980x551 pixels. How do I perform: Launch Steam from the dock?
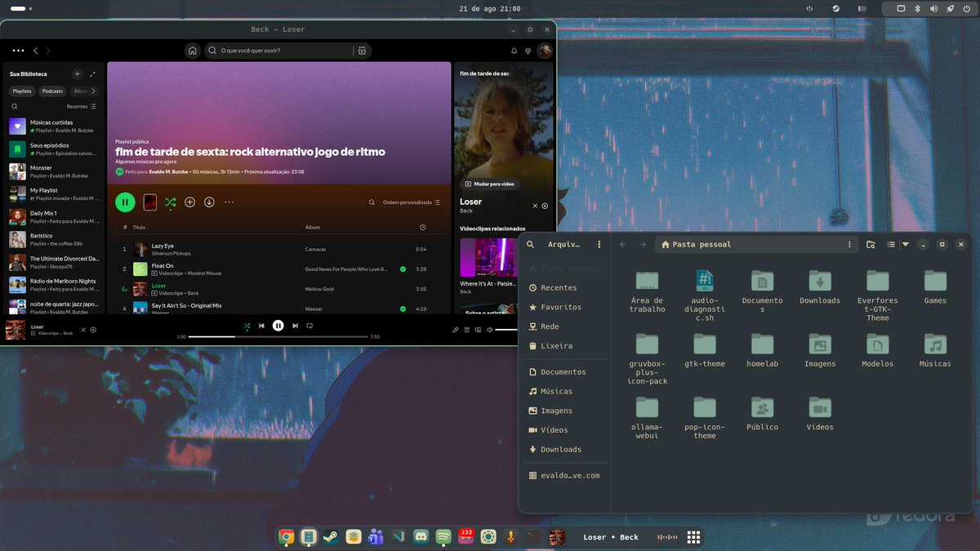tap(331, 537)
